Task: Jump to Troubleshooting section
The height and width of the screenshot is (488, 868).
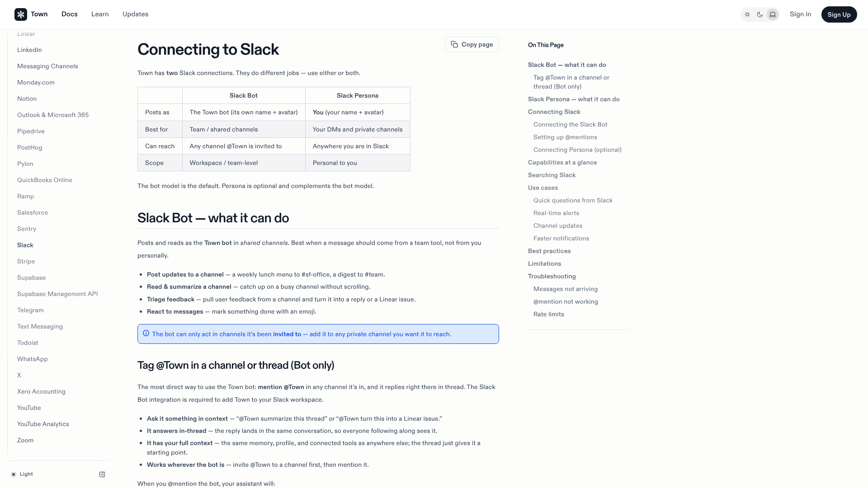Action: pyautogui.click(x=552, y=277)
